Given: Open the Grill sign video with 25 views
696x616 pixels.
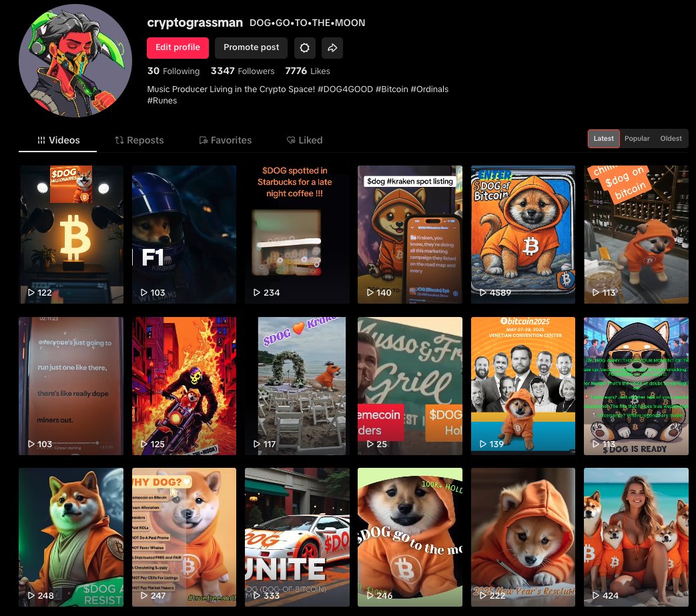Looking at the screenshot, I should (410, 386).
